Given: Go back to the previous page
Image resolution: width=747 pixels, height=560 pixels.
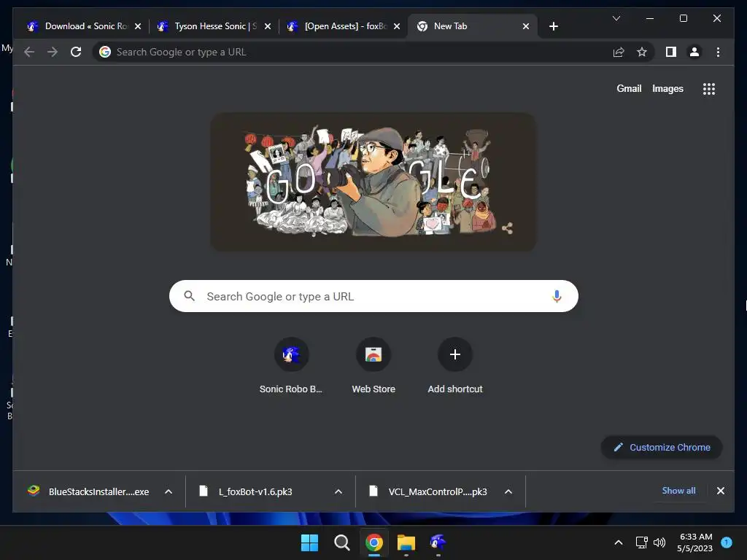Looking at the screenshot, I should pyautogui.click(x=29, y=52).
